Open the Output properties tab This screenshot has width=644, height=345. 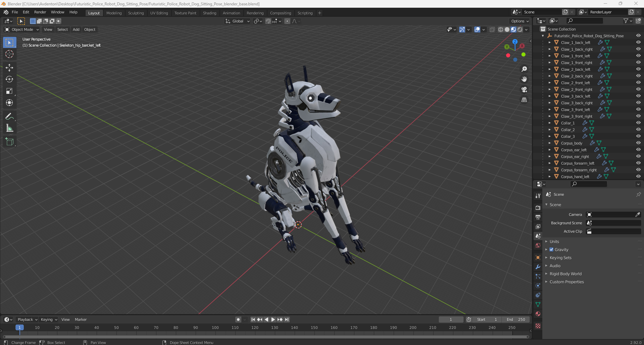click(x=538, y=217)
